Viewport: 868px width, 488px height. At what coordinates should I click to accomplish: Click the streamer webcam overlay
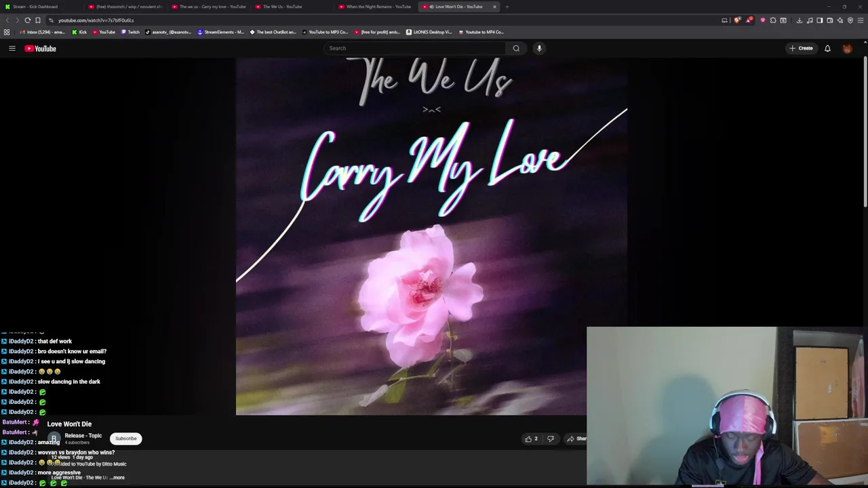pyautogui.click(x=726, y=407)
